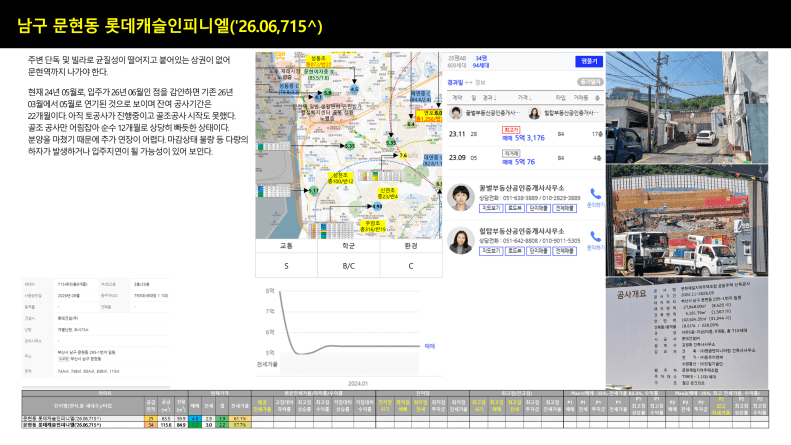This screenshot has width=791, height=445.
Task: Switch to the 경과일 view label
Action: 455,82
